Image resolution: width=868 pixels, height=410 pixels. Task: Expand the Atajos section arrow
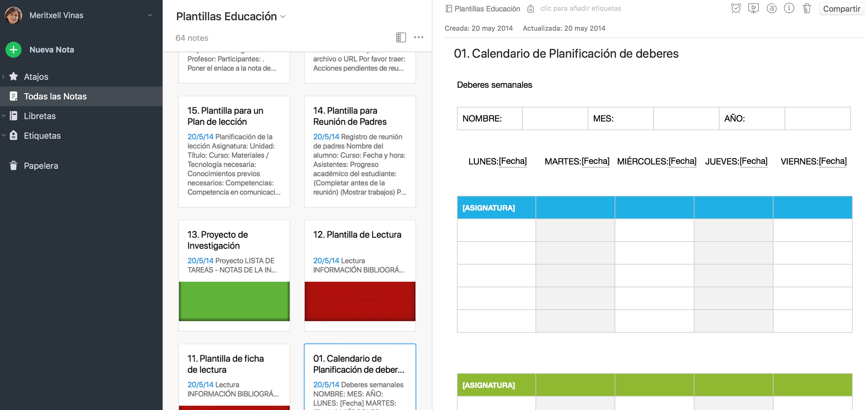(x=3, y=76)
